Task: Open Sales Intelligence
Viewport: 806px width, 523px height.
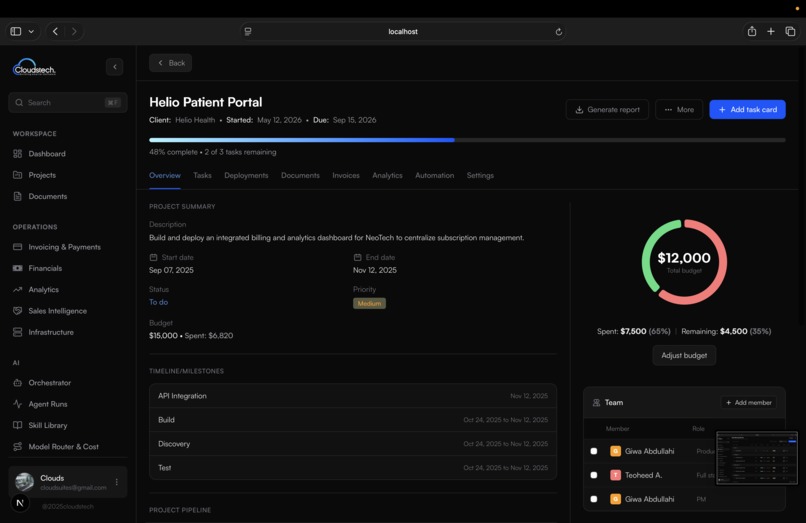Action: (x=50, y=311)
